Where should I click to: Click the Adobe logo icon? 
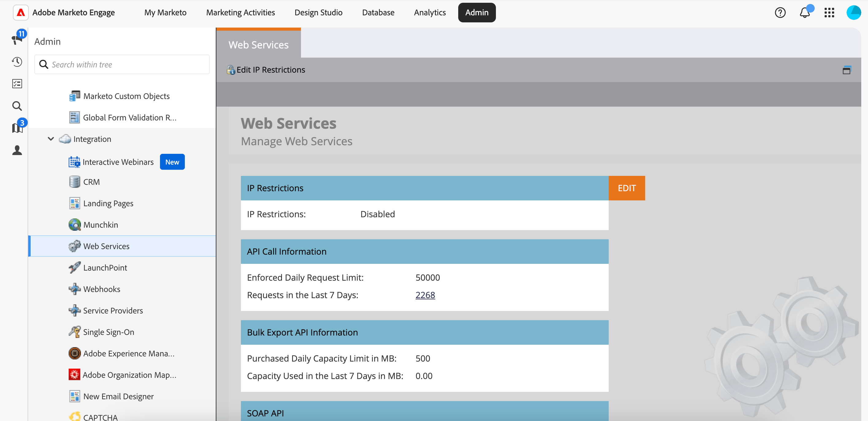click(21, 13)
